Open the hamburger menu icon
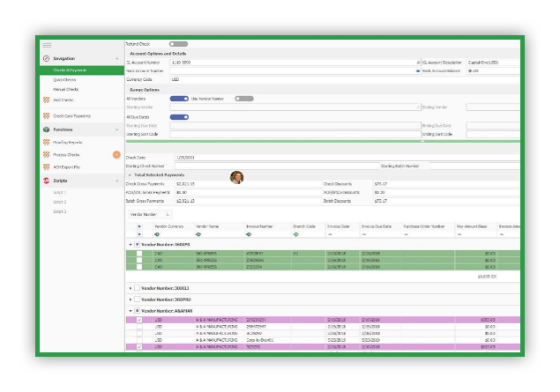The width and height of the screenshot is (560, 392). coord(47,45)
